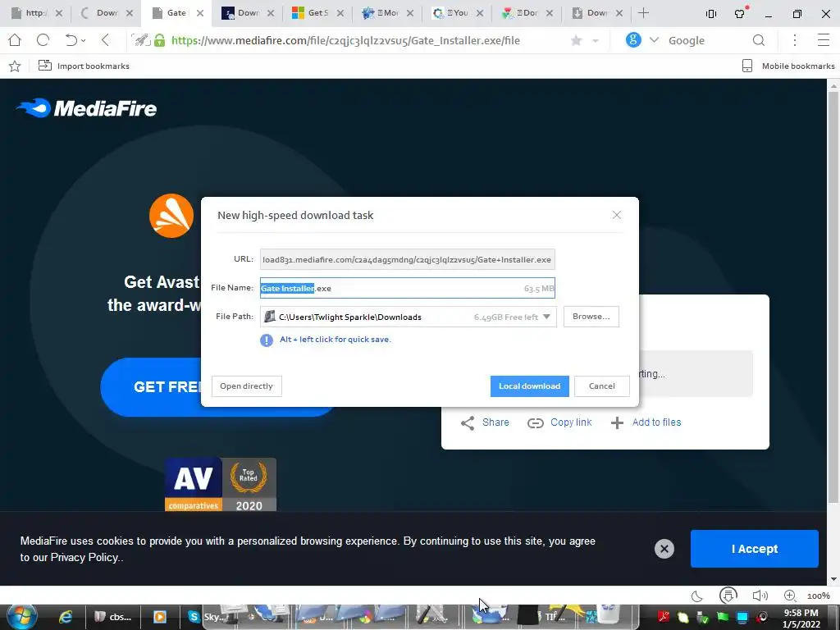Open the Windows Start orb
This screenshot has height=630, width=840.
(21, 617)
